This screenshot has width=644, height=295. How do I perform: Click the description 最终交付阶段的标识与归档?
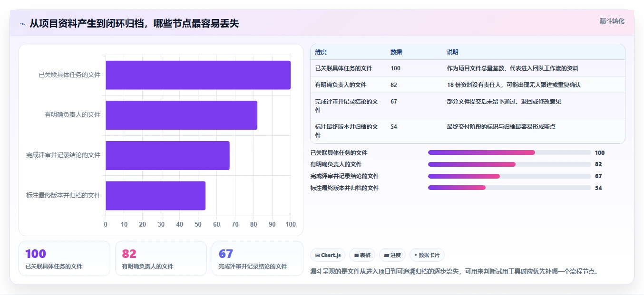(x=501, y=127)
